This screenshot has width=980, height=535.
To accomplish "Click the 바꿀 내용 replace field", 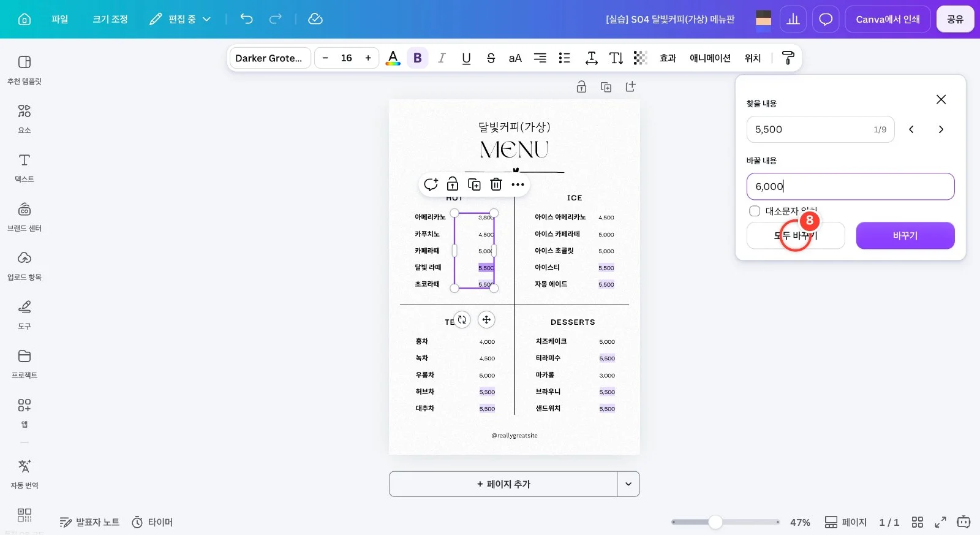I will coord(850,186).
